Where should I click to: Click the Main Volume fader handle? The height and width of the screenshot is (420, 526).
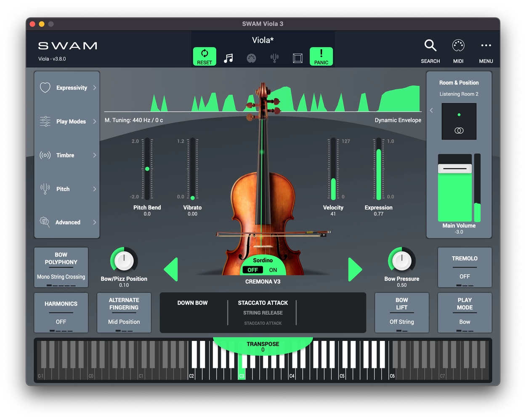pos(455,169)
